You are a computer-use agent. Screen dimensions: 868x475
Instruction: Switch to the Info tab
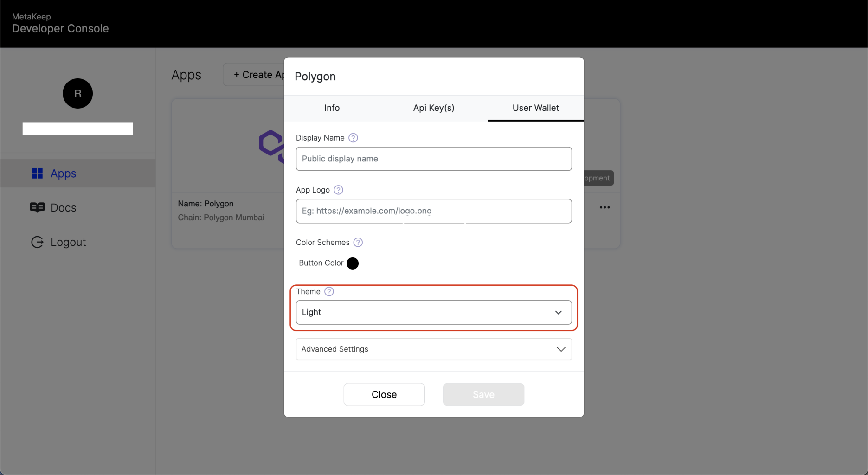332,108
